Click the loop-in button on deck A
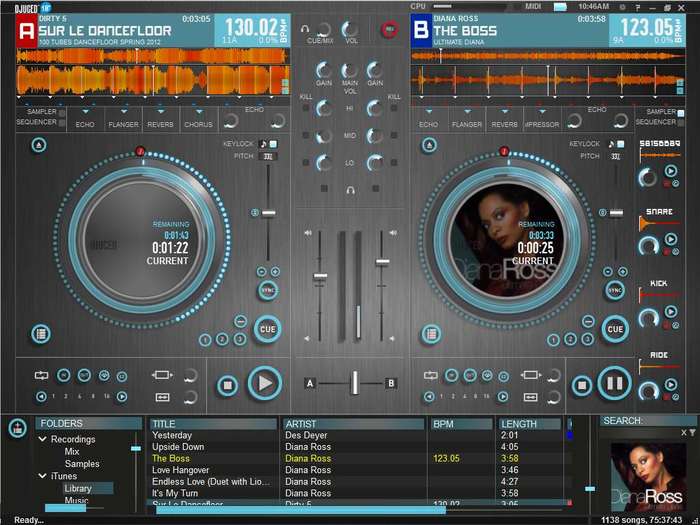This screenshot has height=525, width=700. [x=63, y=375]
